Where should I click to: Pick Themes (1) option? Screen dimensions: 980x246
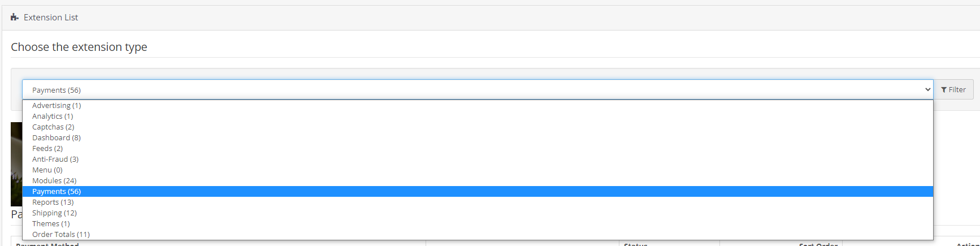click(x=51, y=224)
